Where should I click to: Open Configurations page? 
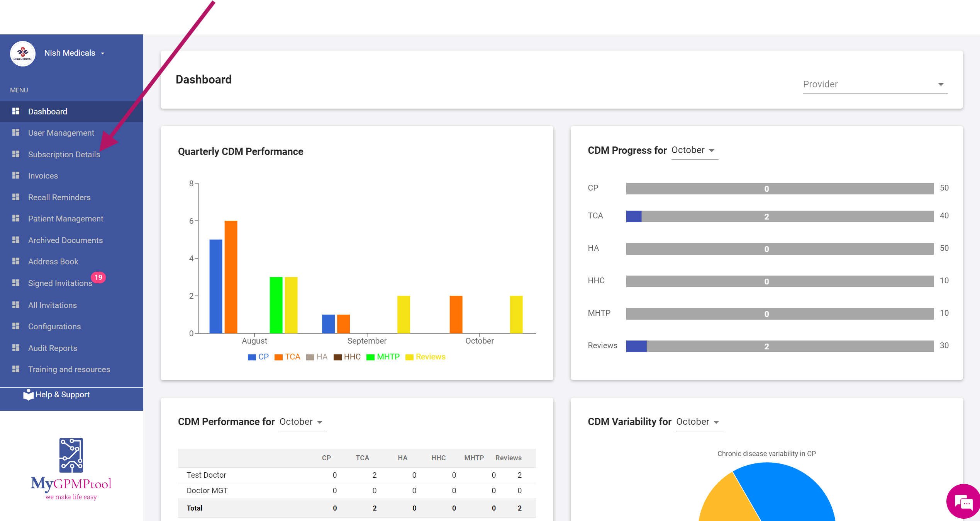pos(71,327)
